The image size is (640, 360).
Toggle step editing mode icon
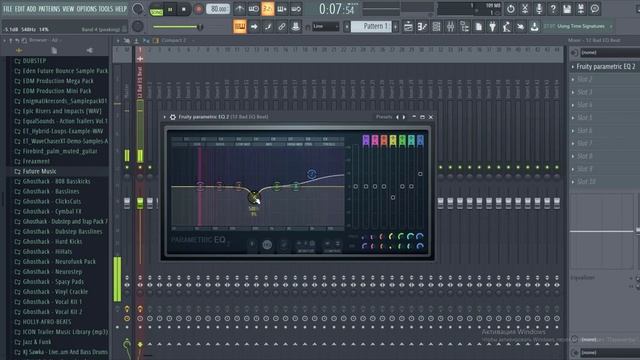pyautogui.click(x=268, y=27)
